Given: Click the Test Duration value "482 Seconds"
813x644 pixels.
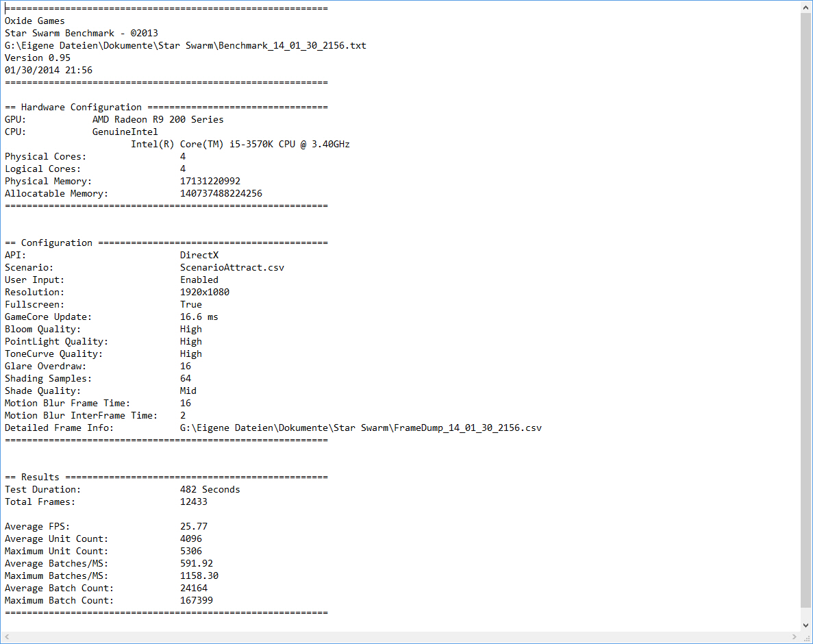Looking at the screenshot, I should tap(210, 489).
